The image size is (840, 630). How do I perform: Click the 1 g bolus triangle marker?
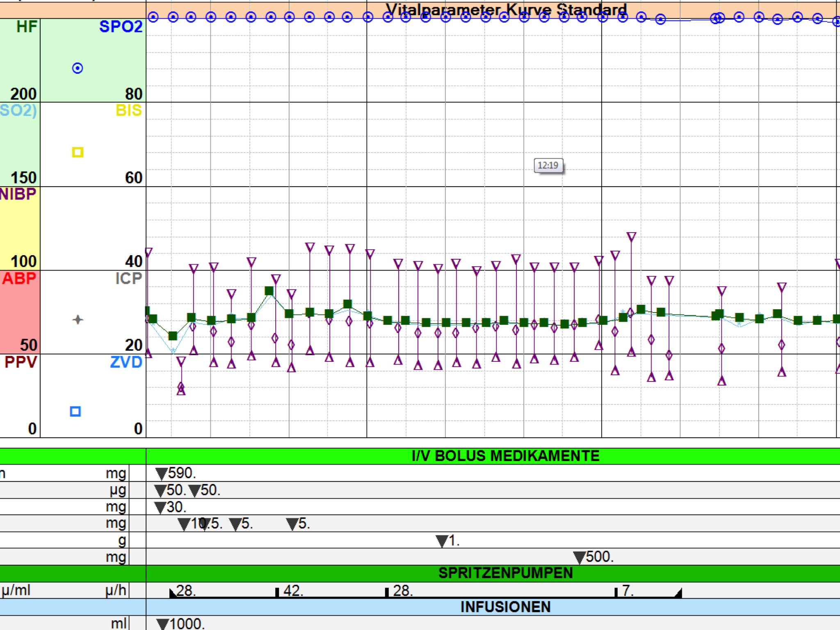442,541
